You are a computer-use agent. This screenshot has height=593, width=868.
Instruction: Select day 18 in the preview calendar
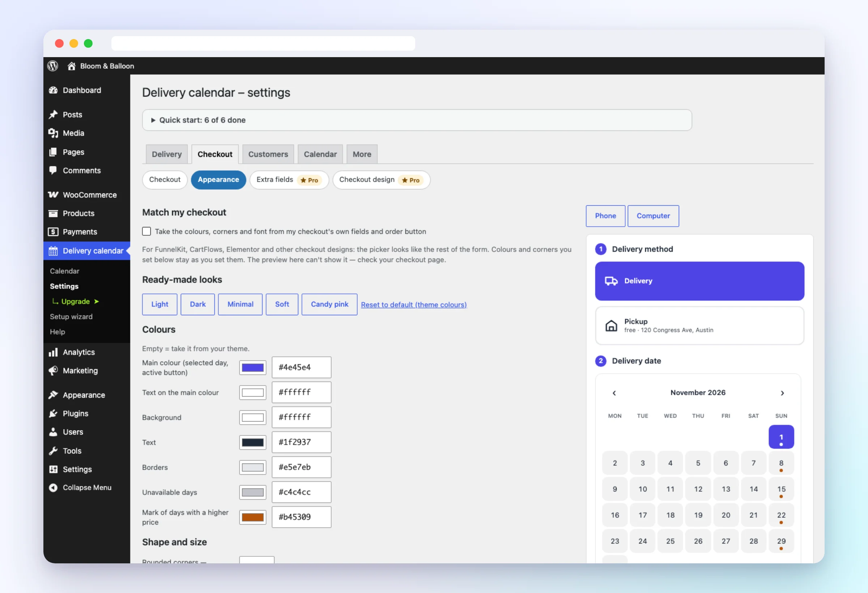point(671,515)
